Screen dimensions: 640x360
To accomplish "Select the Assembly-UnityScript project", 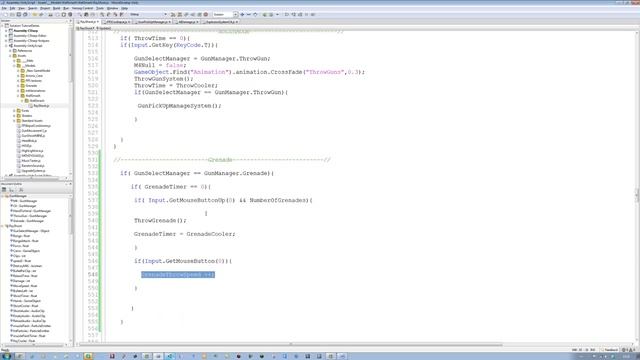I will (28, 46).
